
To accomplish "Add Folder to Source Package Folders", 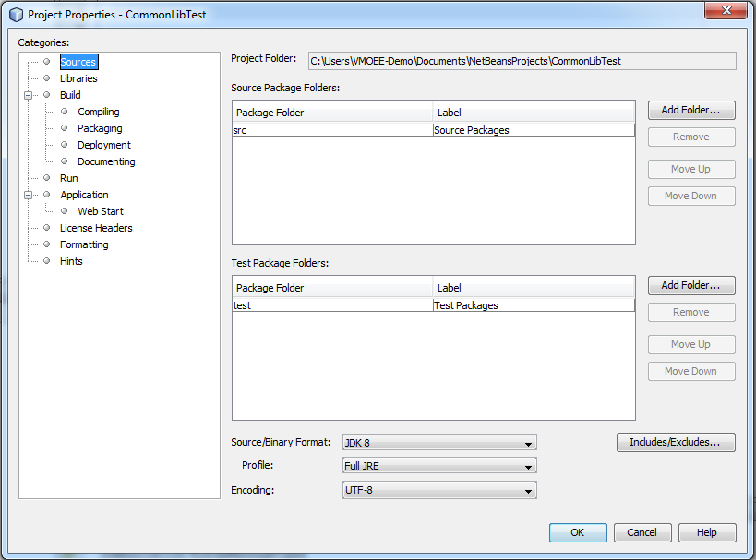I will point(691,111).
